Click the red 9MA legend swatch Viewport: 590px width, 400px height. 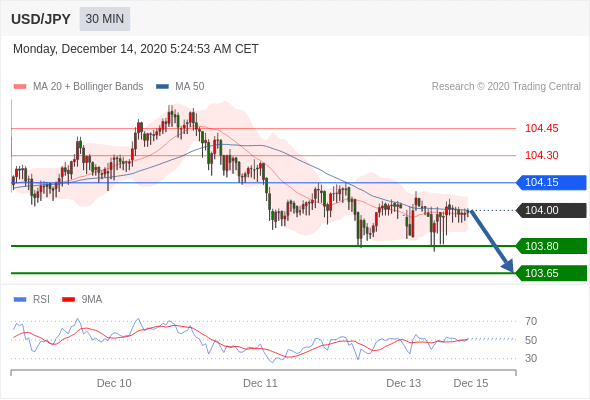tap(68, 300)
